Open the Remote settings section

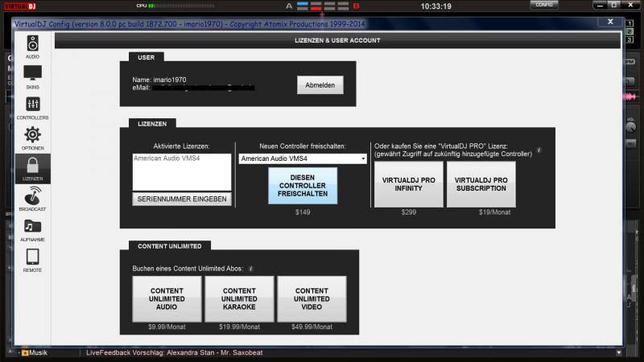coord(32,260)
